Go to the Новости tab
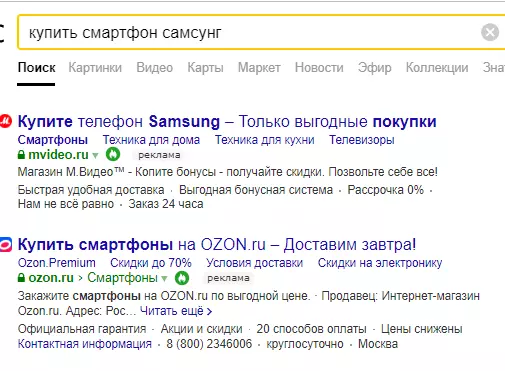The image size is (505, 371). coord(319,68)
